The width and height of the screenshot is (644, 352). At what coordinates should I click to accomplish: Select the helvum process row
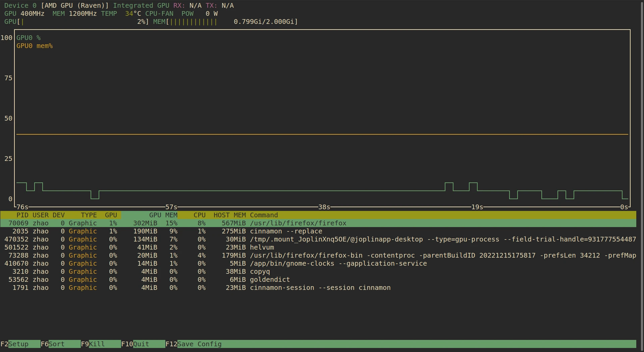(x=318, y=247)
